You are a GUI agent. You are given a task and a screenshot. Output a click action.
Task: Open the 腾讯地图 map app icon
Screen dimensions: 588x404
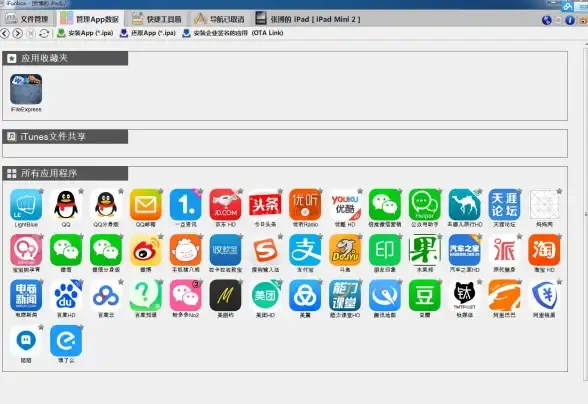coord(385,295)
